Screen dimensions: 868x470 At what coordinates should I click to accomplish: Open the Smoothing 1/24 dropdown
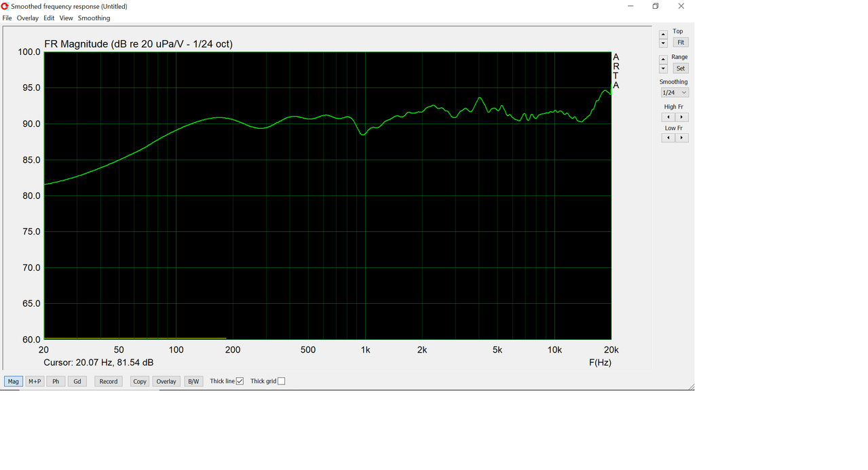tap(675, 92)
